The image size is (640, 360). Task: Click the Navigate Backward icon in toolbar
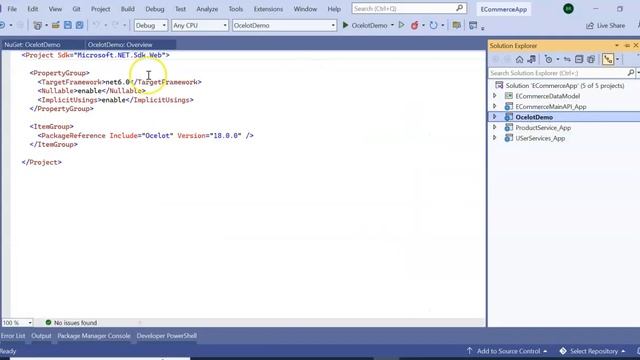[x=2, y=25]
